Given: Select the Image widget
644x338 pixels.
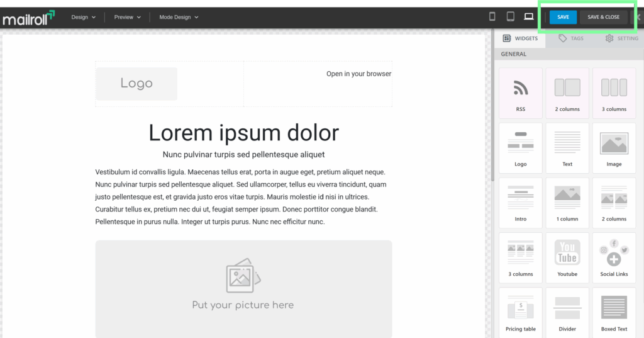Looking at the screenshot, I should click(614, 147).
